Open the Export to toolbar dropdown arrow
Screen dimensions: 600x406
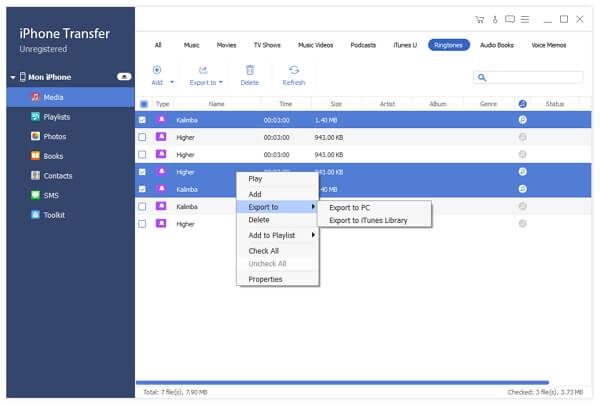click(x=221, y=82)
